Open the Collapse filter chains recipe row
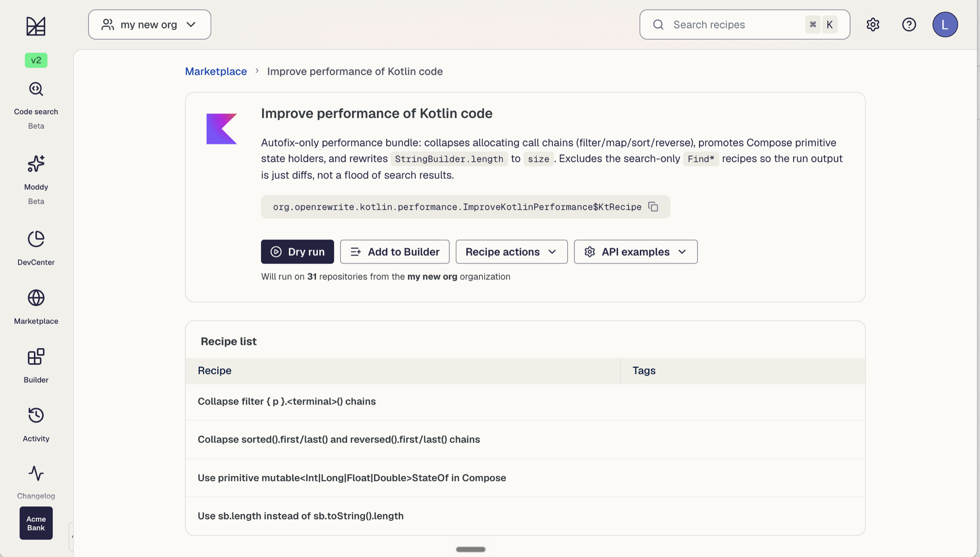The height and width of the screenshot is (557, 980). (525, 401)
